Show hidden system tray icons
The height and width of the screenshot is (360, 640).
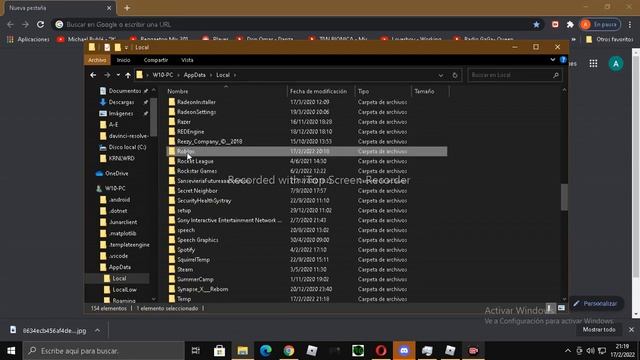pos(568,351)
